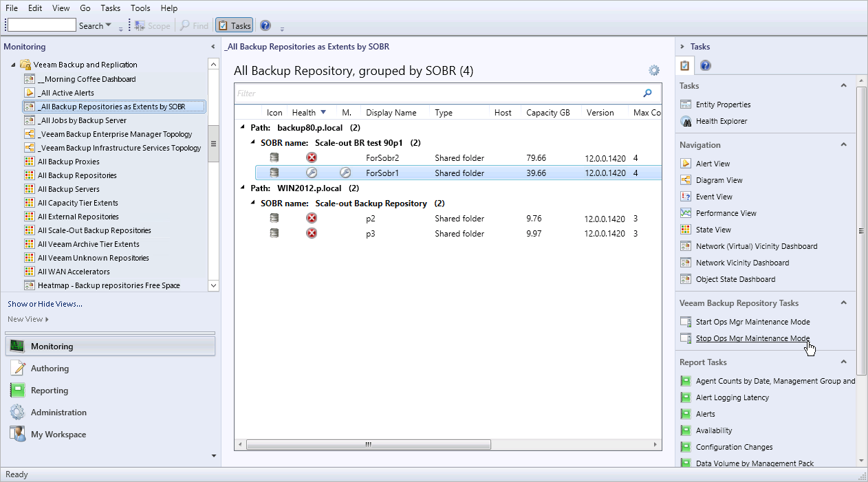Collapse the Path backup80.p.local group
The height and width of the screenshot is (482, 868).
tap(242, 128)
